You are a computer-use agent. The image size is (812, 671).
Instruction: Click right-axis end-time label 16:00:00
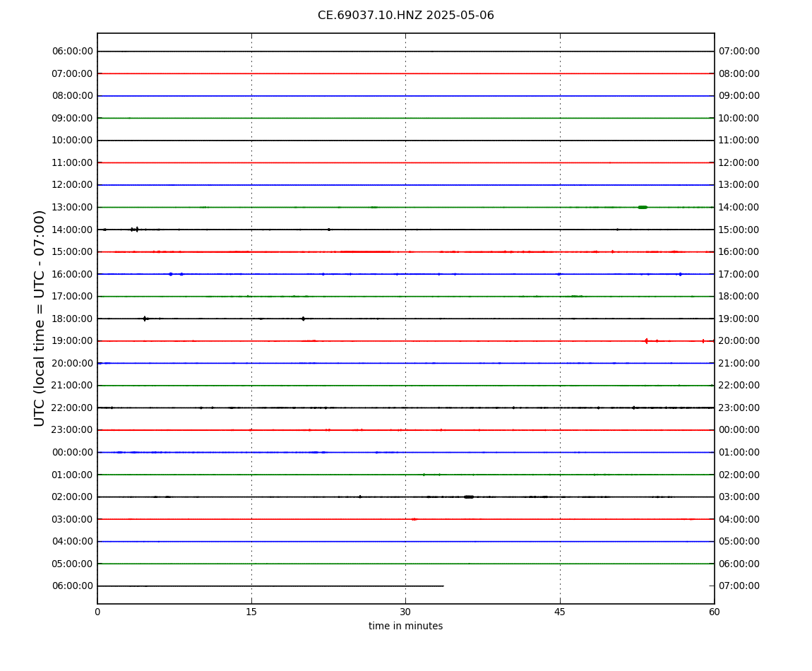pyautogui.click(x=739, y=252)
